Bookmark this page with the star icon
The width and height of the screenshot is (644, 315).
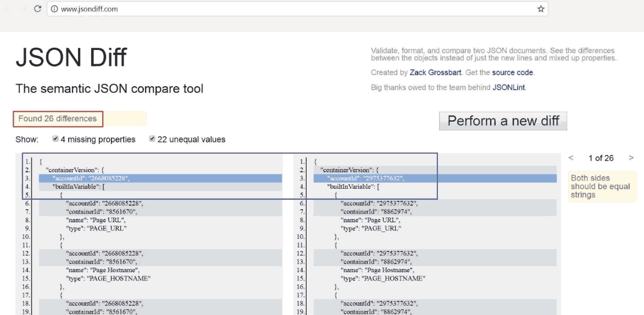541,9
